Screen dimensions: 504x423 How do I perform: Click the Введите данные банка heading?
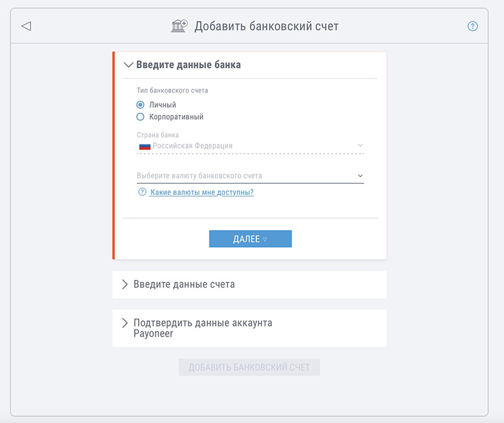[x=188, y=65]
